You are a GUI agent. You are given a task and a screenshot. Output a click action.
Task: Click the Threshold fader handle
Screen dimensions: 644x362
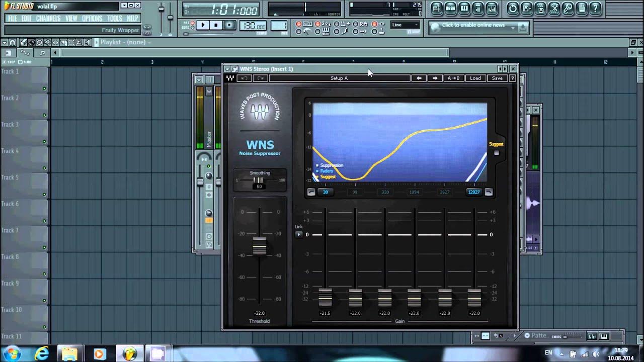coord(260,245)
